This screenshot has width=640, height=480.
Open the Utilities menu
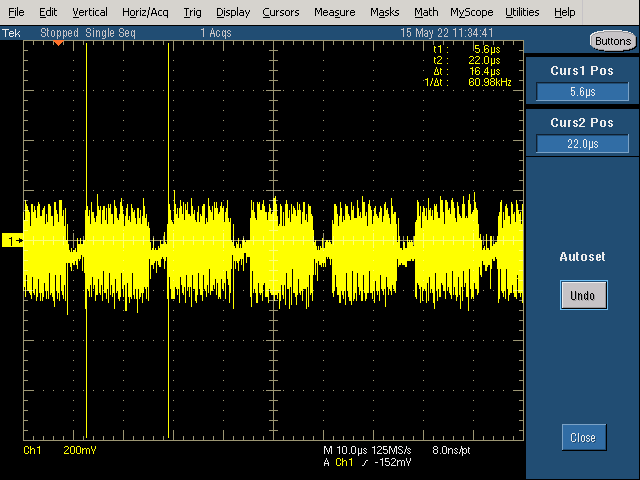[522, 12]
